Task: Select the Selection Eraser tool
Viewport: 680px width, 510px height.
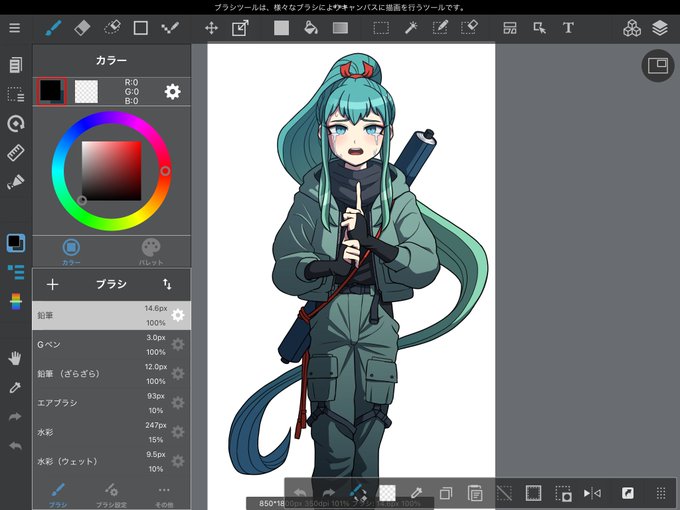Action: tap(469, 28)
